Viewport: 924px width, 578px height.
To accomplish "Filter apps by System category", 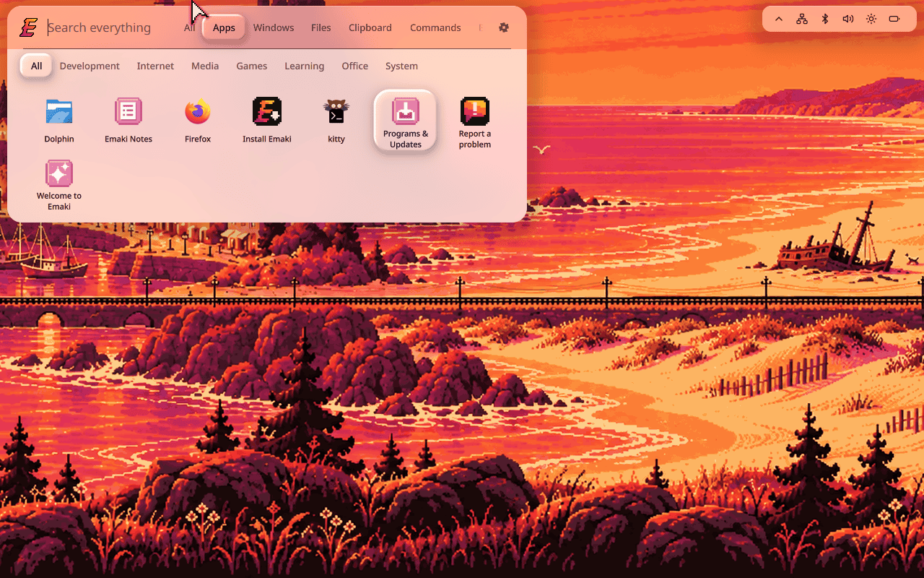I will pyautogui.click(x=401, y=66).
